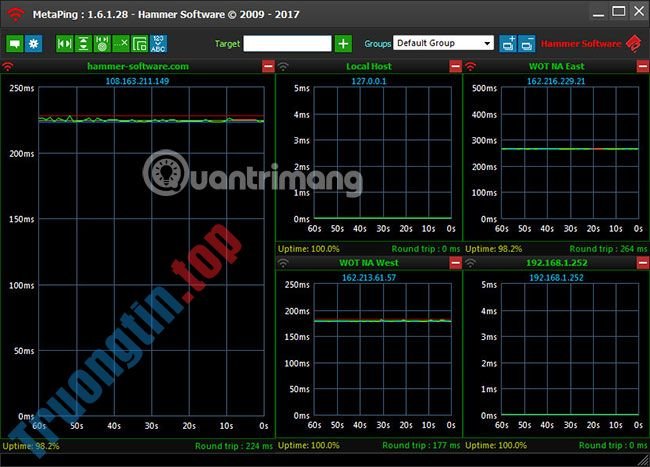
Task: Click the green speech bubble message icon
Action: [x=15, y=44]
